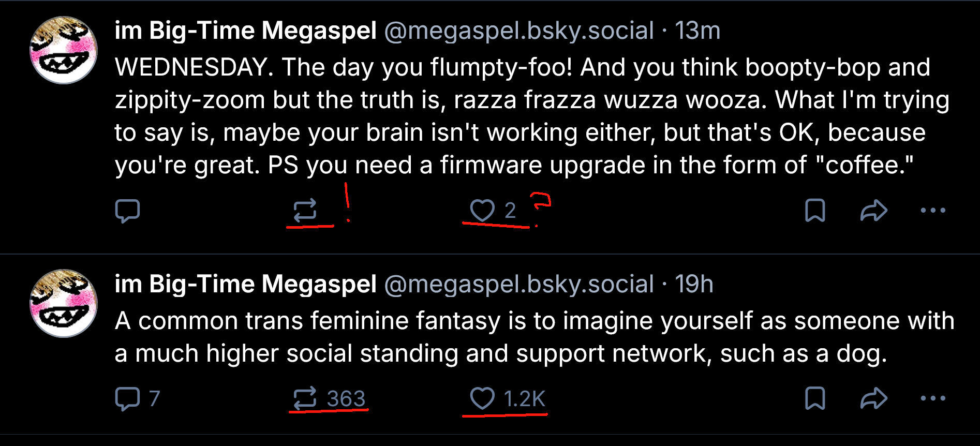Like the post with 1.2K likes
Viewport: 980px width, 446px height.
482,398
